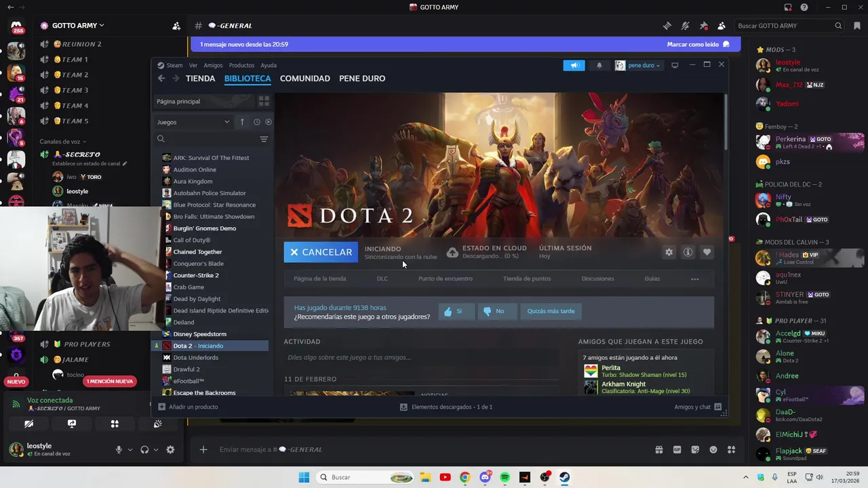Cancel Dota 2 launch with CANCELAR
The image size is (868, 488).
321,252
